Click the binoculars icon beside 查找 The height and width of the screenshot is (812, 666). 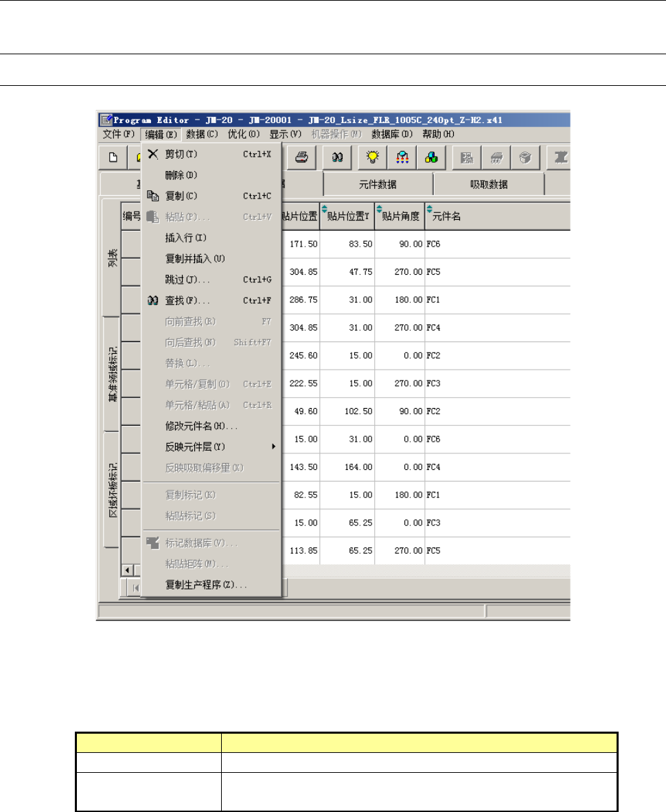[152, 300]
